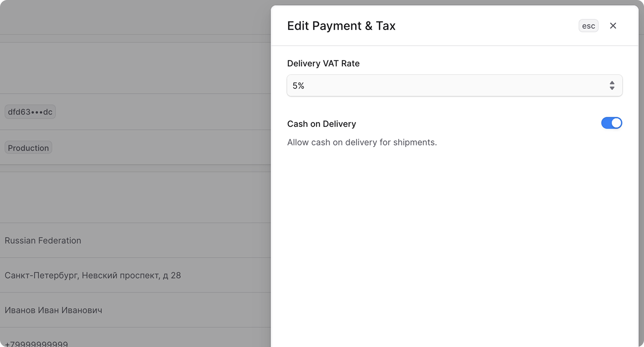
Task: Click the esc keyboard shortcut badge
Action: coord(588,25)
